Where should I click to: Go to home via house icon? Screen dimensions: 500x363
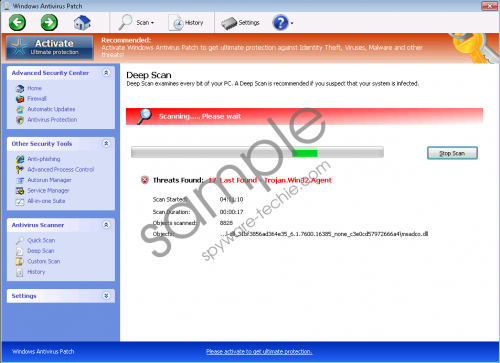click(x=82, y=23)
